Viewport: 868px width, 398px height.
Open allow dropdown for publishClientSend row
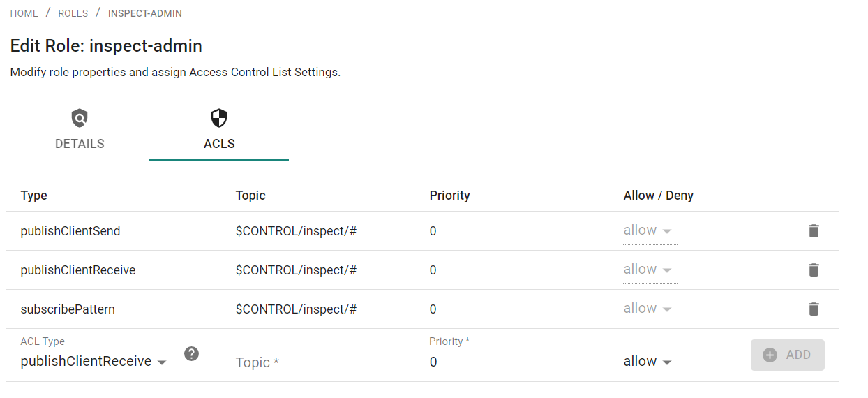[x=650, y=231]
